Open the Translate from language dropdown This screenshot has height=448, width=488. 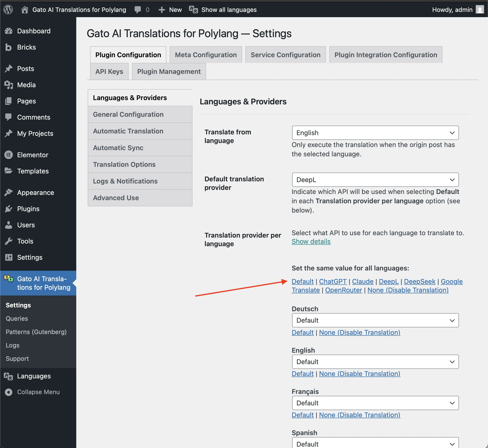pyautogui.click(x=375, y=132)
